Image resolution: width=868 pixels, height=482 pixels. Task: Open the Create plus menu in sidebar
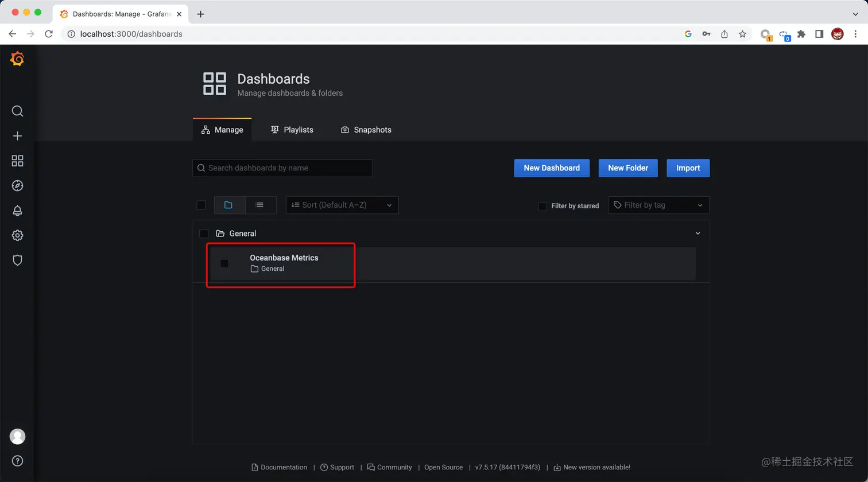click(17, 136)
